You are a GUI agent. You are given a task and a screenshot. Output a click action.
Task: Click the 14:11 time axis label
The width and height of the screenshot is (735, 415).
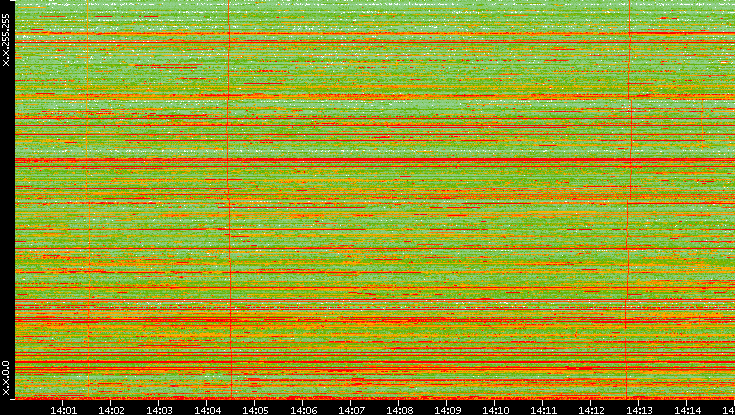[543, 410]
